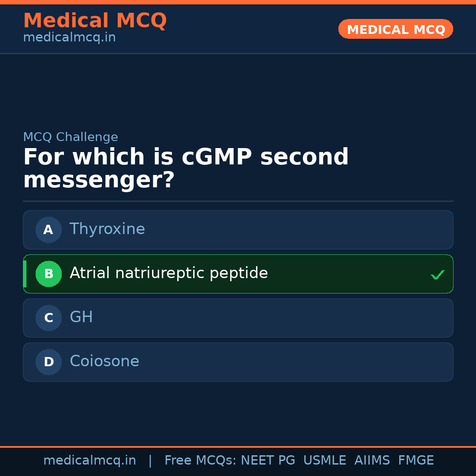This screenshot has width=476, height=476.
Task: Pick the Coiosone answer option
Action: pyautogui.click(x=104, y=361)
